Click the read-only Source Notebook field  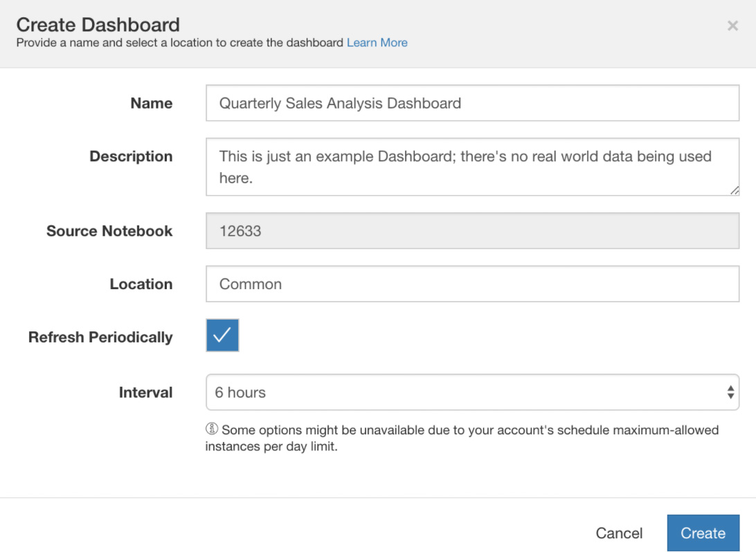(x=473, y=231)
